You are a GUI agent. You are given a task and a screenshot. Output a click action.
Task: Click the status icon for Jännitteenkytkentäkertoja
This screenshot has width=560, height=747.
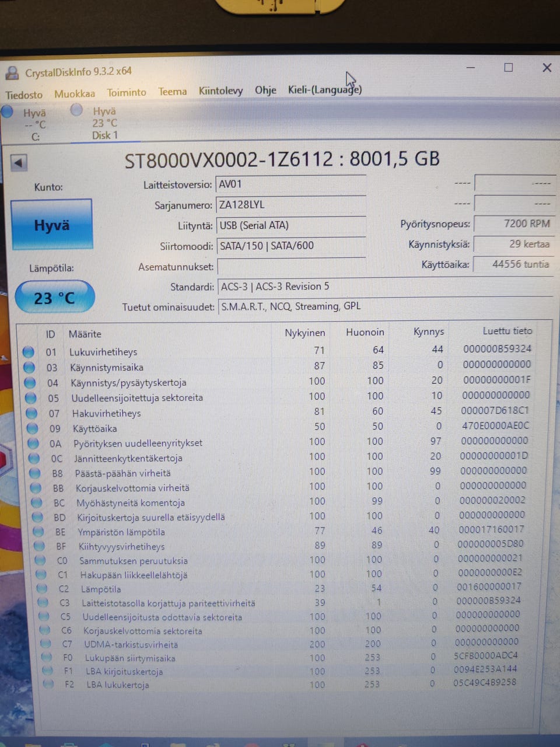[x=35, y=458]
